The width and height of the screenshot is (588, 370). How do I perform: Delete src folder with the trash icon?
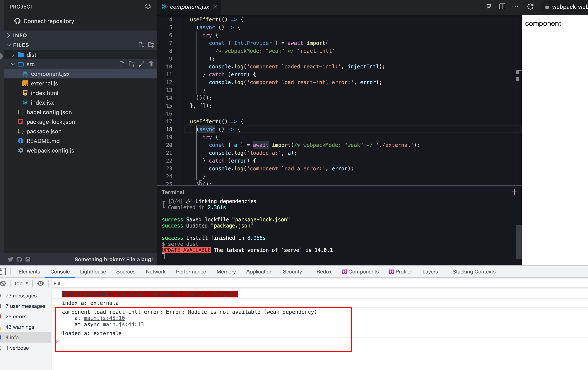tap(151, 64)
